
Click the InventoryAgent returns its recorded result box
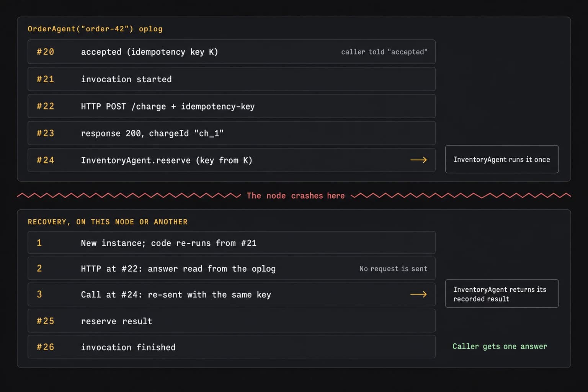501,294
